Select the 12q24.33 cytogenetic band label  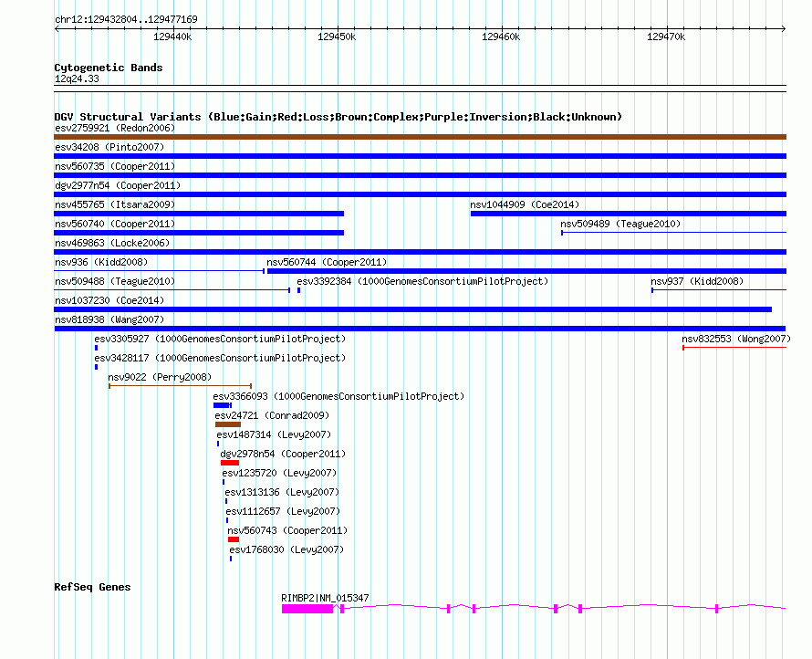[77, 78]
